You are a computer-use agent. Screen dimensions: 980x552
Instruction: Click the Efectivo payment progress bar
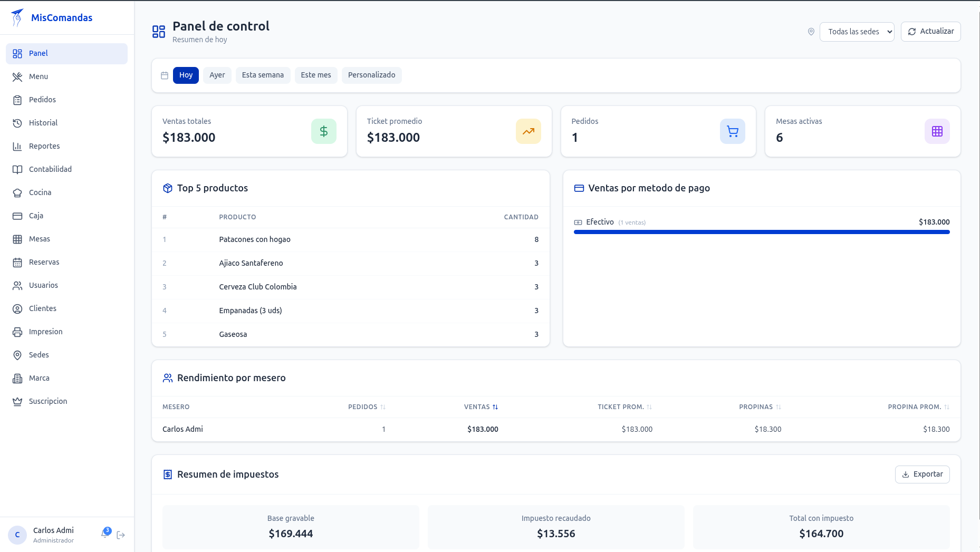762,232
